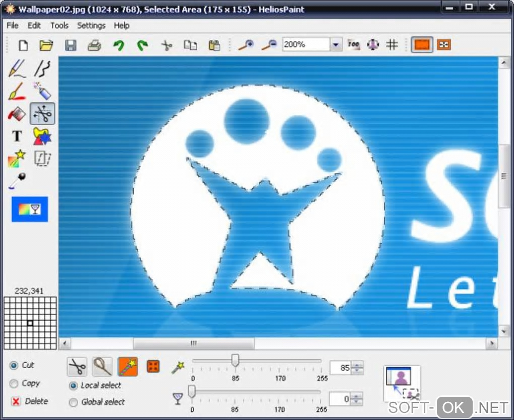Screen dimensions: 514x420
Task: Set zoom to 100 percent icon
Action: point(353,44)
